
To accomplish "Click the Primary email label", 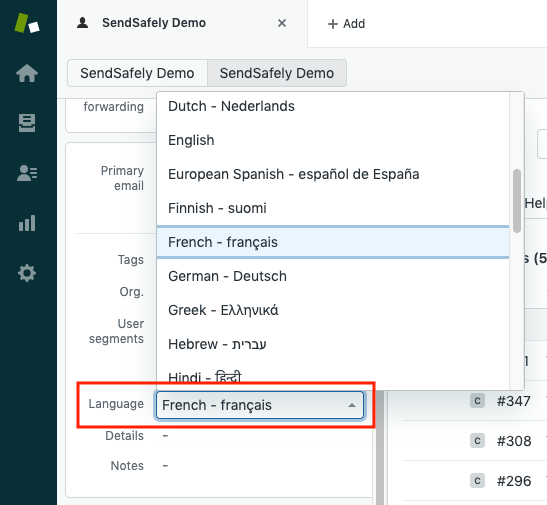I will tap(122, 178).
